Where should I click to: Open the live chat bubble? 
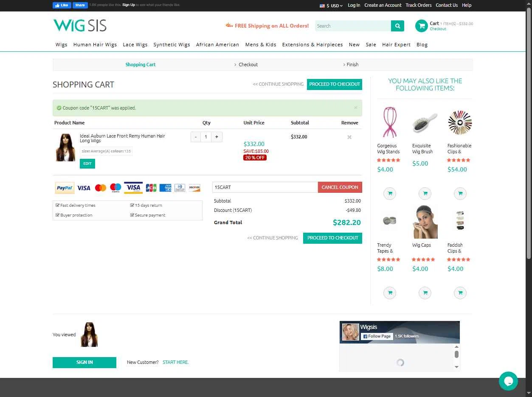pos(508,381)
